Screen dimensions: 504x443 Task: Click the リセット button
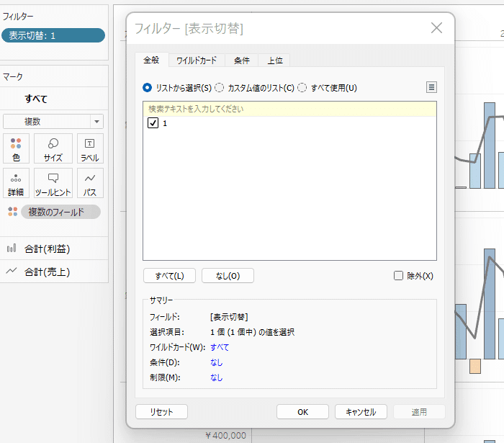point(161,412)
